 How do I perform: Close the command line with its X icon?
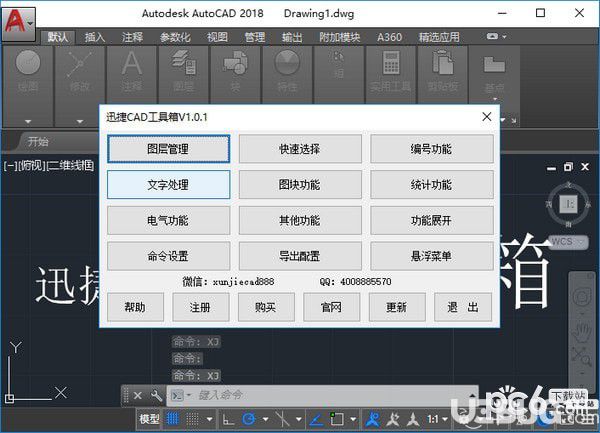pos(138,396)
